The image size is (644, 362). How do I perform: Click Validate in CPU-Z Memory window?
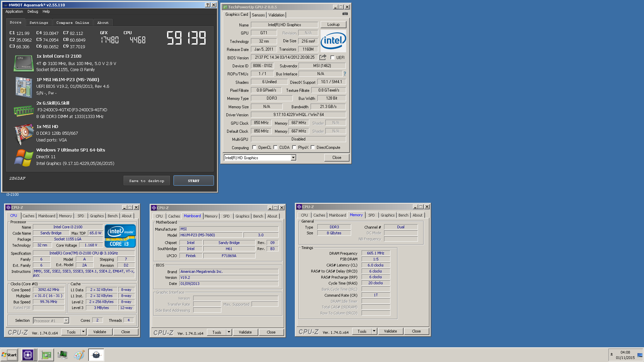[390, 331]
